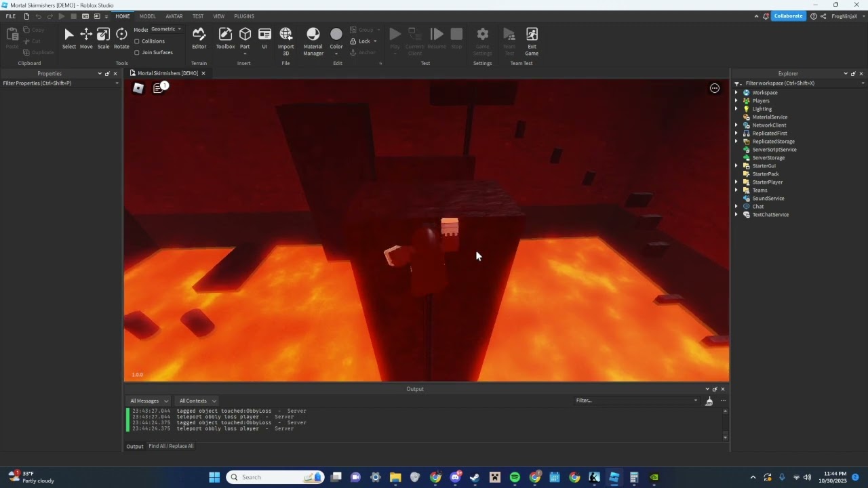Open File Explorer from the taskbar

pos(395,477)
